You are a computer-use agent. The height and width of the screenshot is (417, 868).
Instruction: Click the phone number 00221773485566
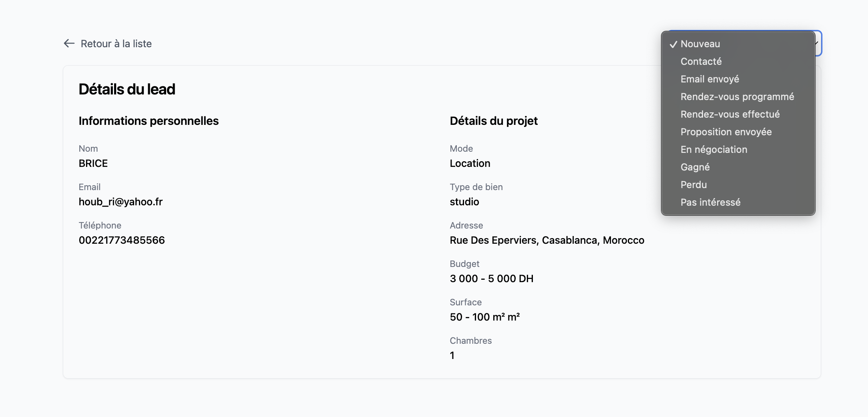[122, 240]
